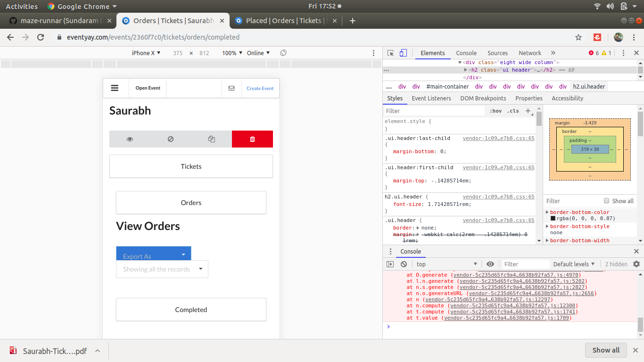This screenshot has width=644, height=362.
Task: Select the inspect element picker icon
Action: pos(391,53)
